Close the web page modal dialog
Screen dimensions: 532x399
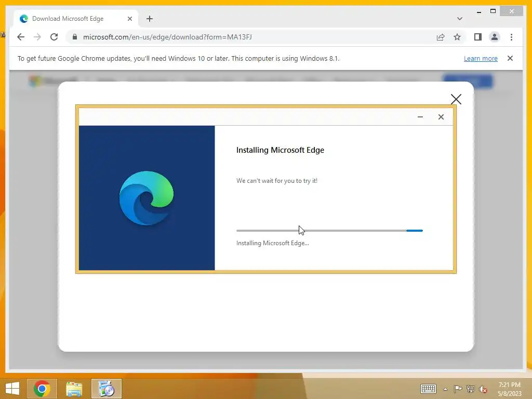[456, 99]
